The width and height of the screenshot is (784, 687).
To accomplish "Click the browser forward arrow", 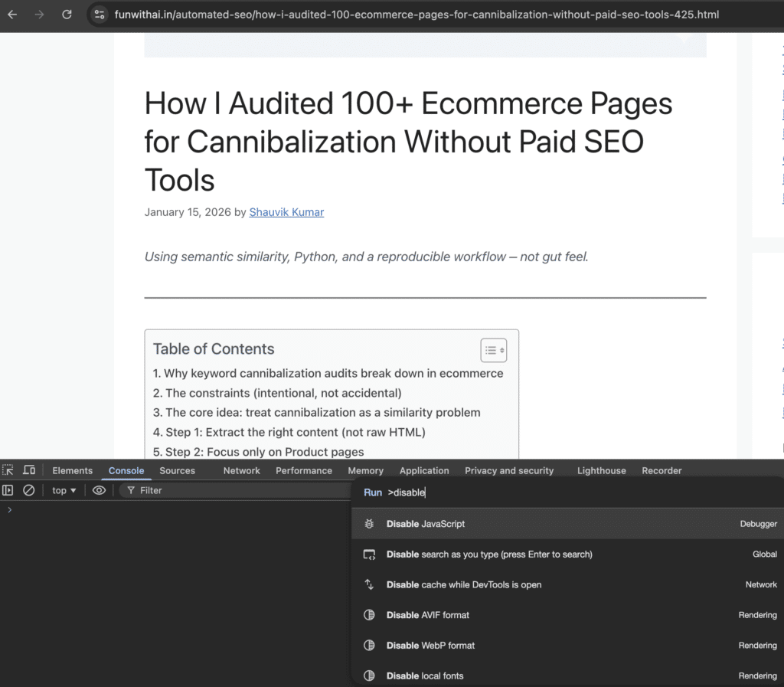I will click(39, 15).
